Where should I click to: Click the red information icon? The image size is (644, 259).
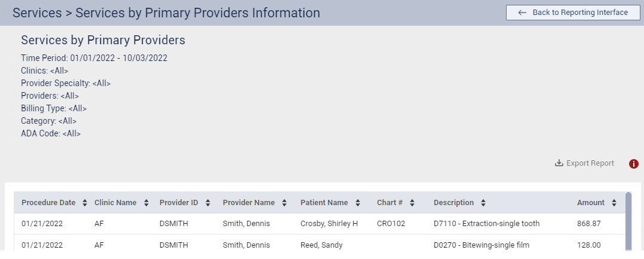pos(634,164)
